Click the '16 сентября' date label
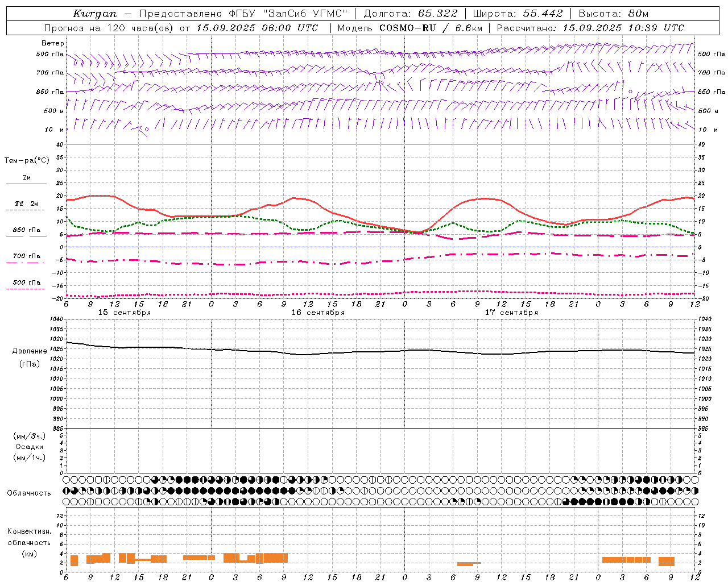Screen dimensions: 728x582 click(x=318, y=313)
